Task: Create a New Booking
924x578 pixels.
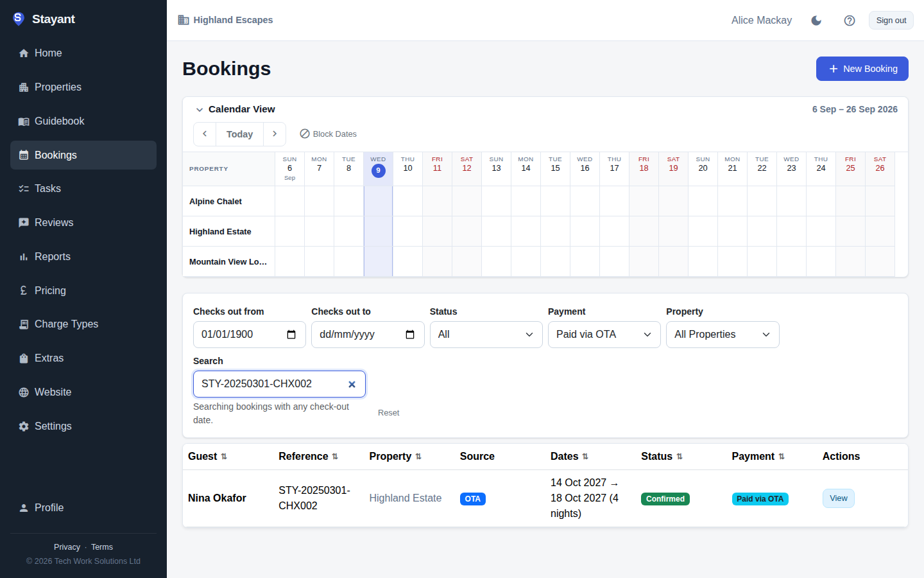Action: tap(862, 69)
